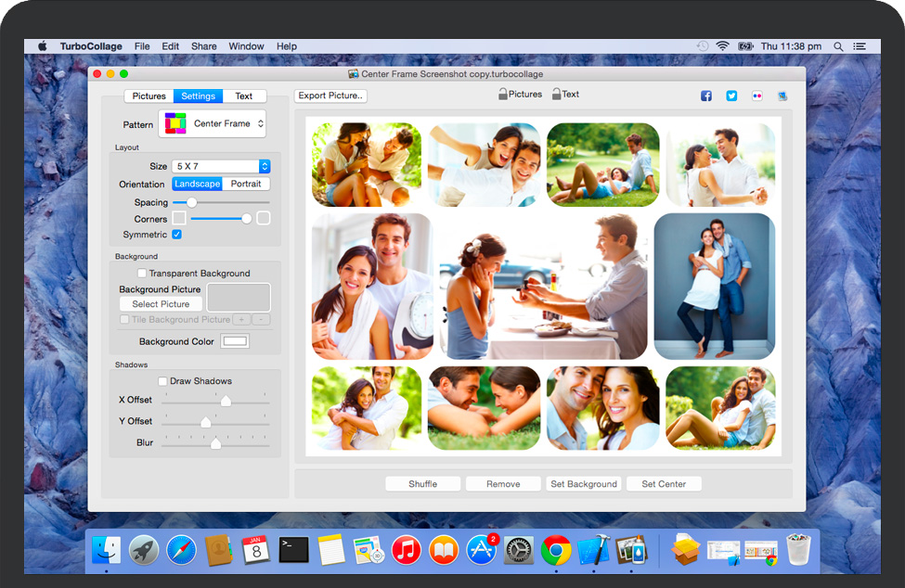Toggle the Text lock icon
This screenshot has height=588, width=905.
point(556,94)
